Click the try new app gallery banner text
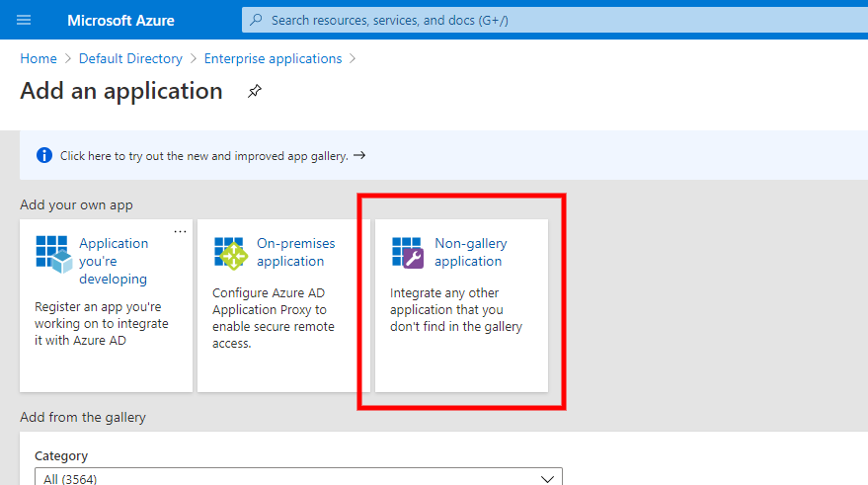 203,156
